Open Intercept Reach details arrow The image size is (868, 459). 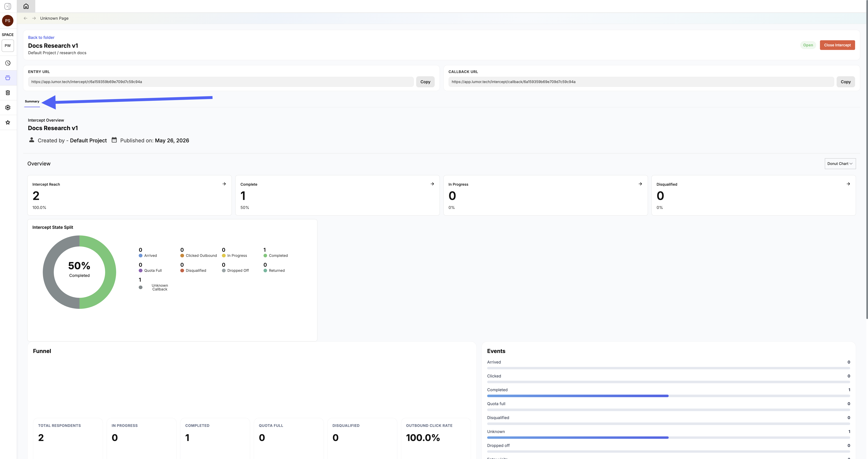point(224,184)
